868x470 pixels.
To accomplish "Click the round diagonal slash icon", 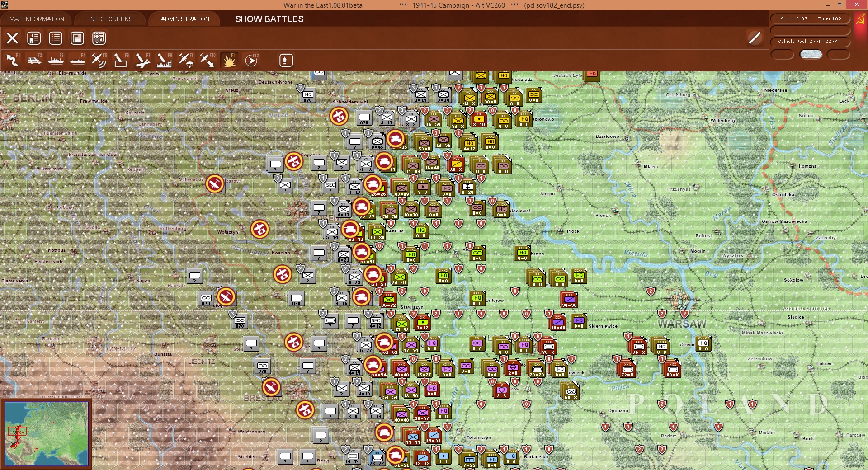I will click(755, 38).
